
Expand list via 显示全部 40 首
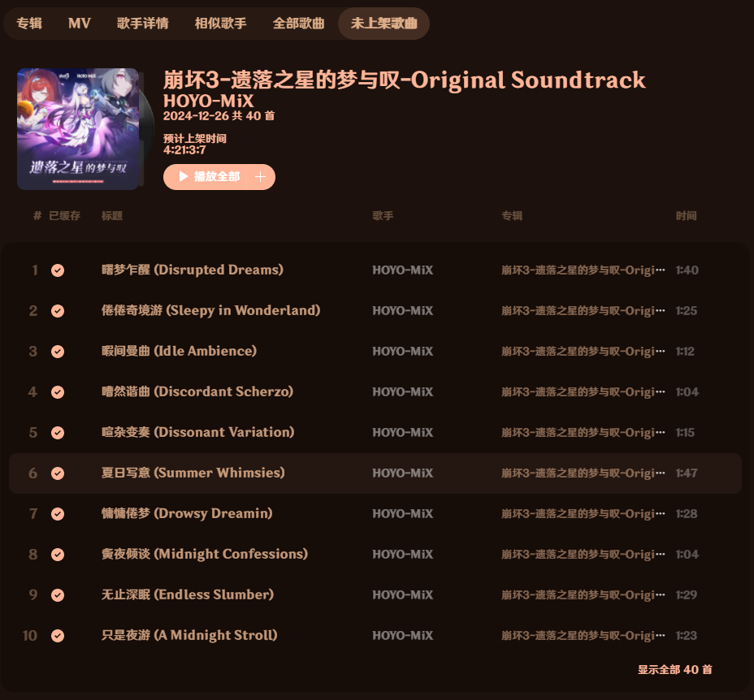674,669
